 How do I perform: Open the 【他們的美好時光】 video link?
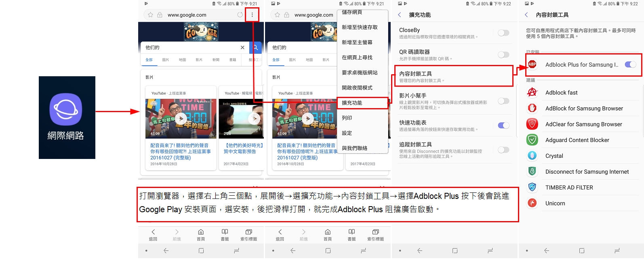244,148
